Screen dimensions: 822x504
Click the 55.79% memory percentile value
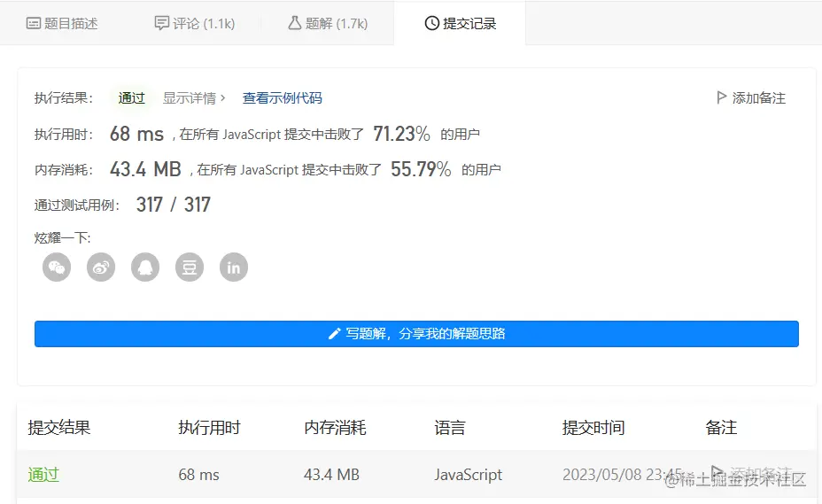click(421, 169)
